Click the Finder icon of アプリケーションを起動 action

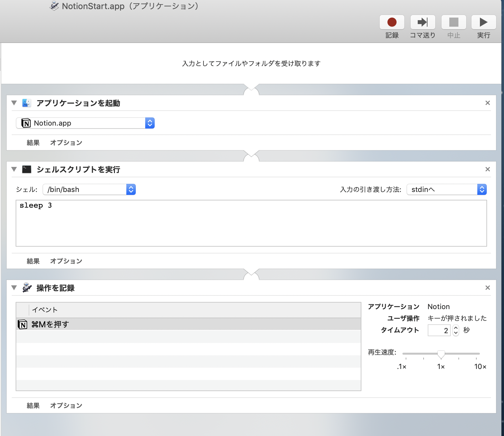click(27, 103)
